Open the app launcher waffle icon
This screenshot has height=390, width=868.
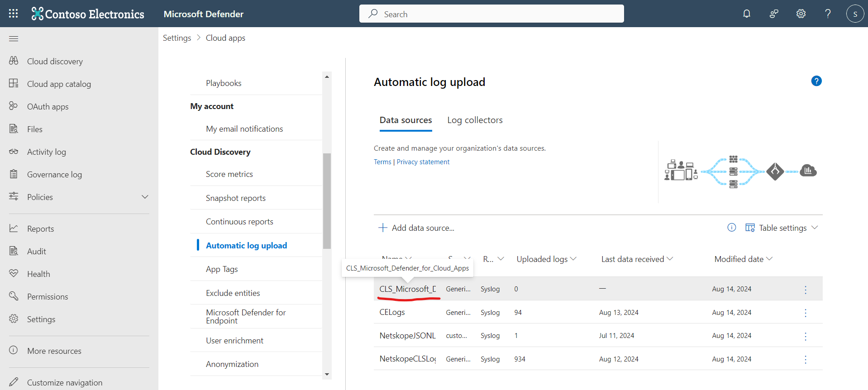14,14
